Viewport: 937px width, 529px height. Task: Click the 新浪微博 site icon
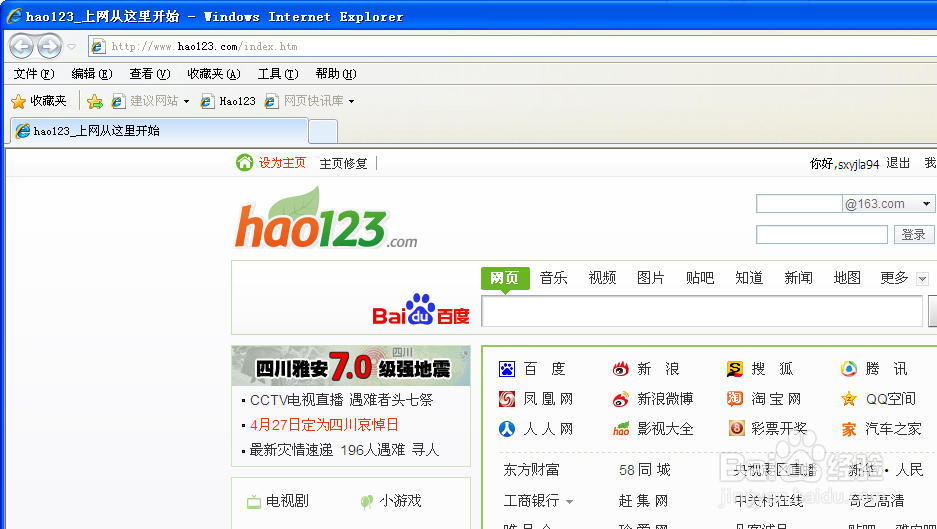620,399
